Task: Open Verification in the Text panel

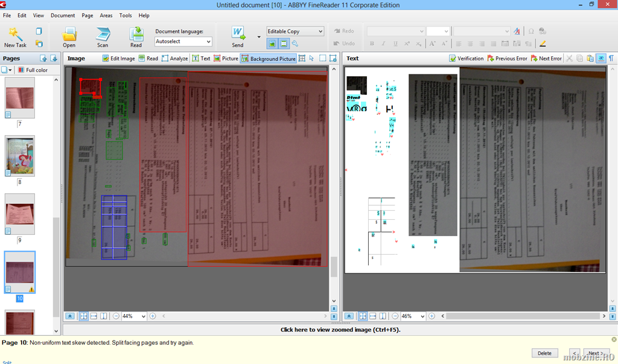Action: (467, 59)
